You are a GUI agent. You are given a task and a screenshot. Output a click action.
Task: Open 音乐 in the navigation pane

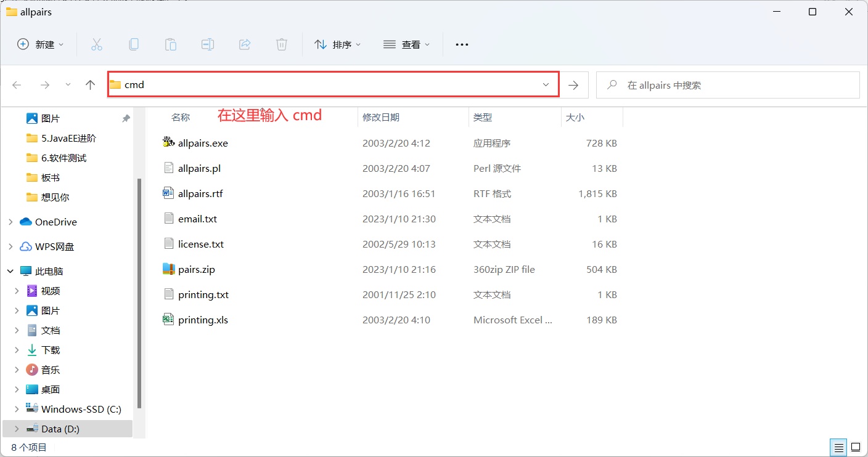[x=43, y=370]
